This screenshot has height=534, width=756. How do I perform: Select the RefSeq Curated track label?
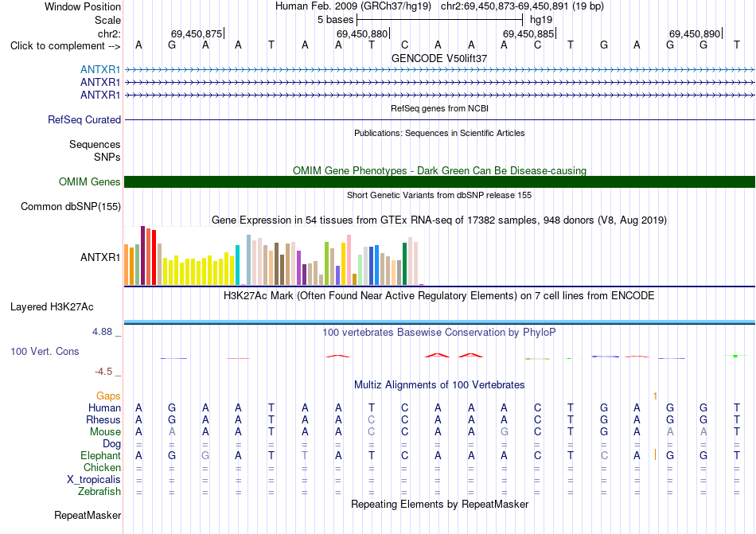84,119
